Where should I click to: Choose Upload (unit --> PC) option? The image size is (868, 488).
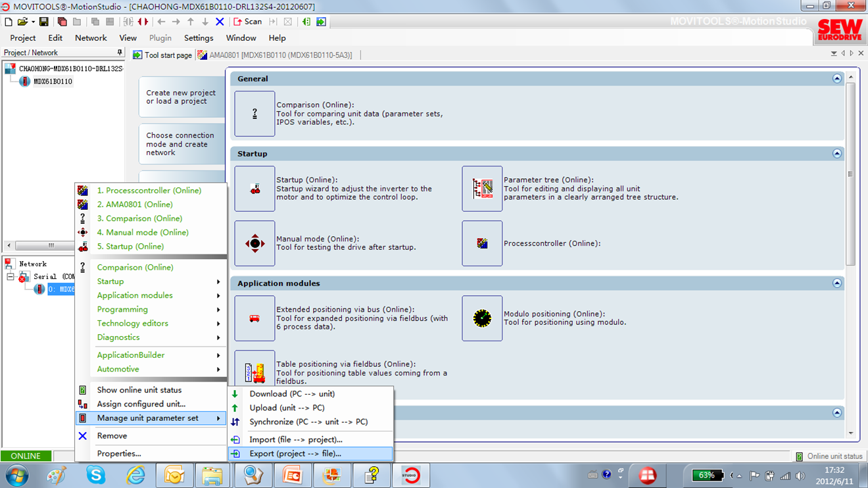pos(287,408)
